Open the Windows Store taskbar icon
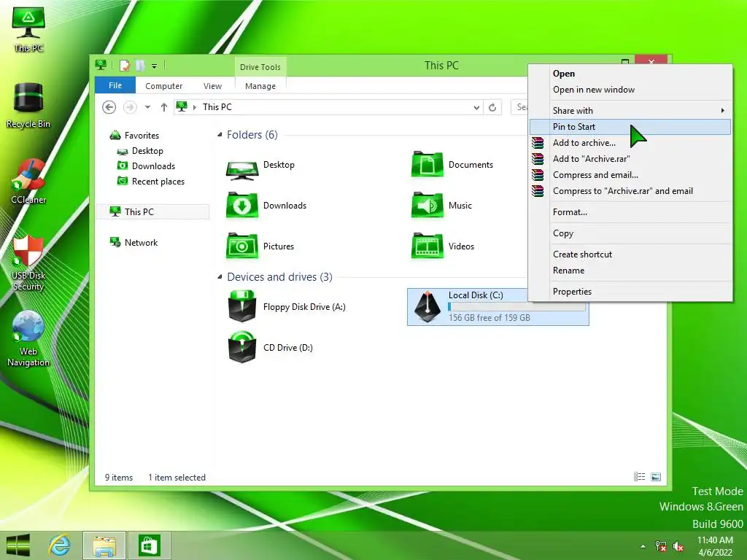The width and height of the screenshot is (747, 560). click(x=149, y=545)
